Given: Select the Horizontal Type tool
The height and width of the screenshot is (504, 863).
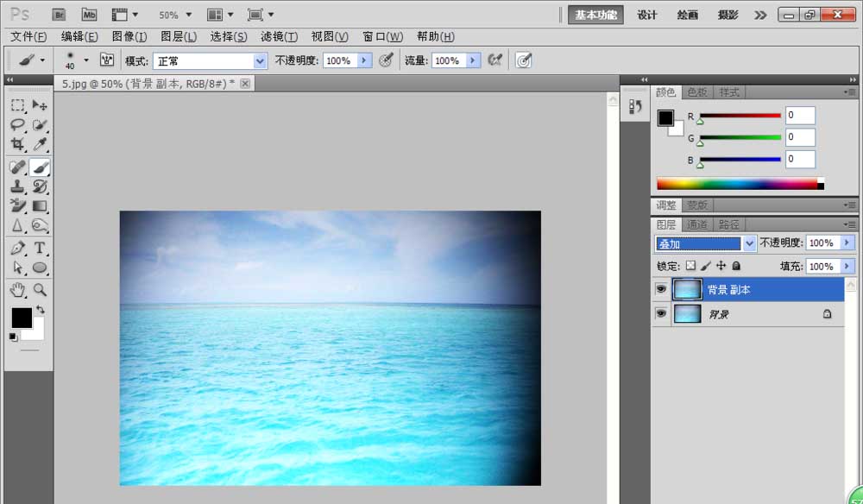Looking at the screenshot, I should point(40,249).
